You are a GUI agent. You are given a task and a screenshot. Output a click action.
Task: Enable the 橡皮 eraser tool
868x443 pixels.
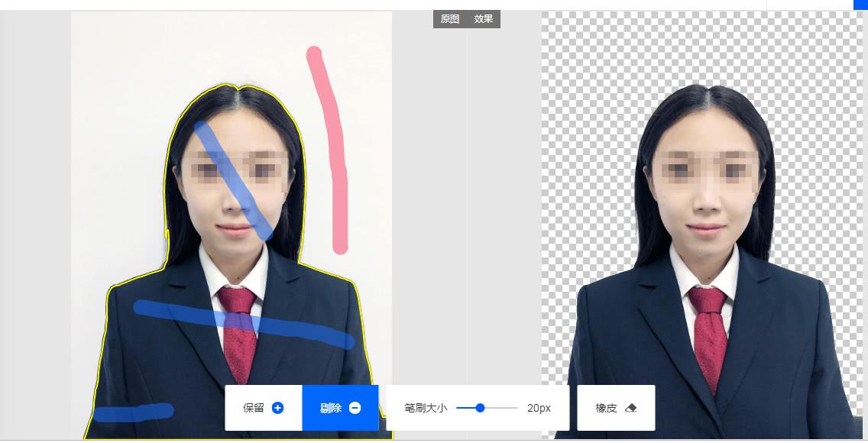(x=616, y=407)
